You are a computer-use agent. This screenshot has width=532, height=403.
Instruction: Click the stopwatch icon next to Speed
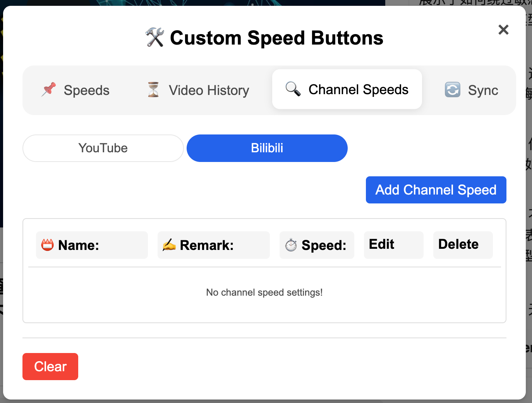coord(291,245)
